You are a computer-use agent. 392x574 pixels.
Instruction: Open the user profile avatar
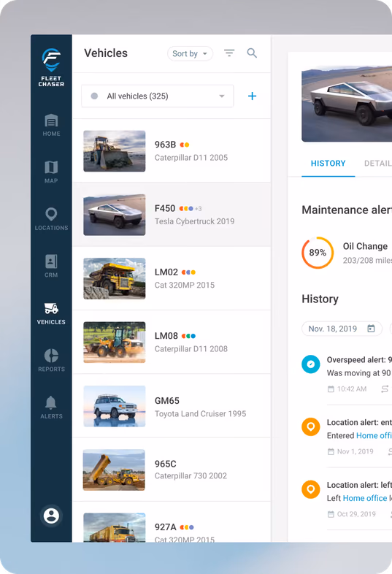point(51,516)
